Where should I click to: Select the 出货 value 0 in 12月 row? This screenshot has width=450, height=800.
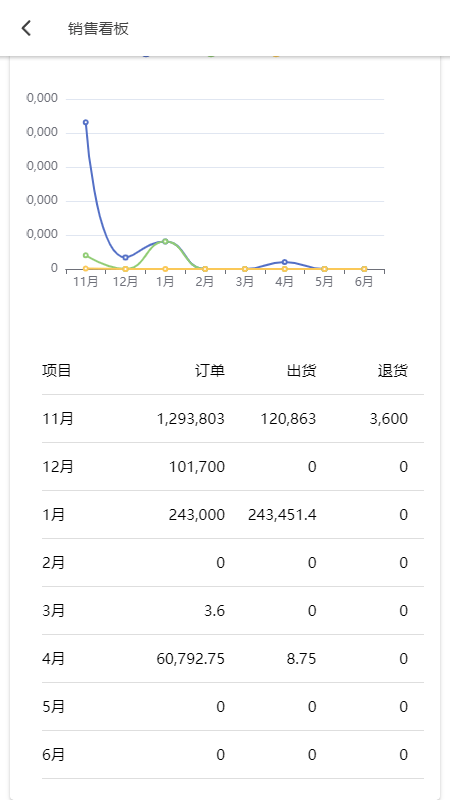[312, 467]
